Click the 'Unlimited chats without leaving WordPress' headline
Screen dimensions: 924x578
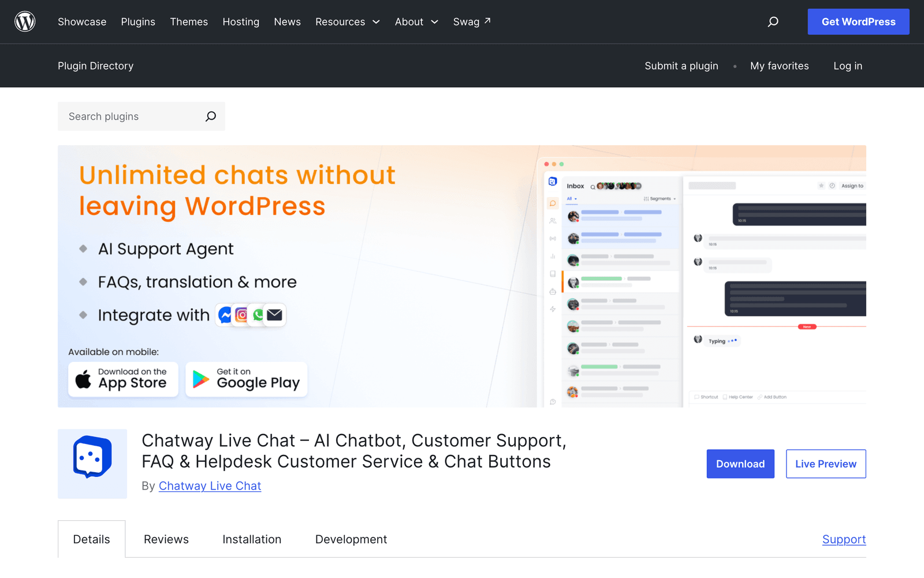(x=237, y=191)
